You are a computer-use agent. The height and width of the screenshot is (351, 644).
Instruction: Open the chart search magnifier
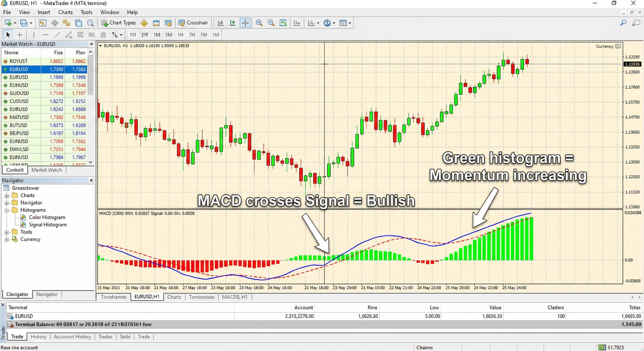point(91,23)
